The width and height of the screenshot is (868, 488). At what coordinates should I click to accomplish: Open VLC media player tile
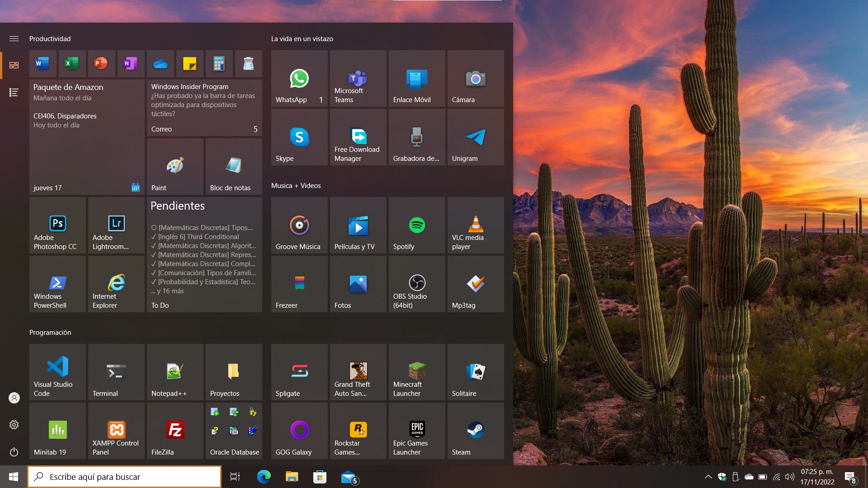(x=476, y=225)
